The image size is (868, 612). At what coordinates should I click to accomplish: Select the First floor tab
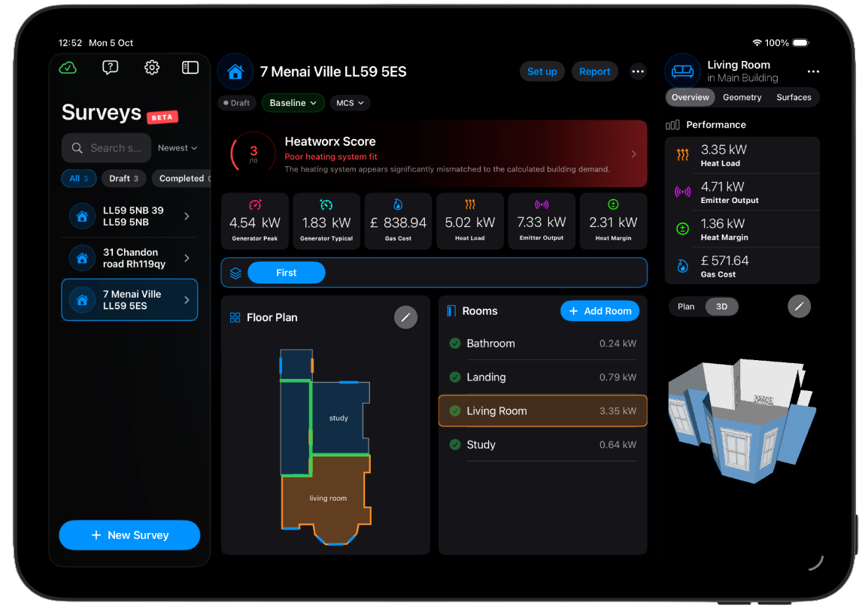[x=286, y=273]
